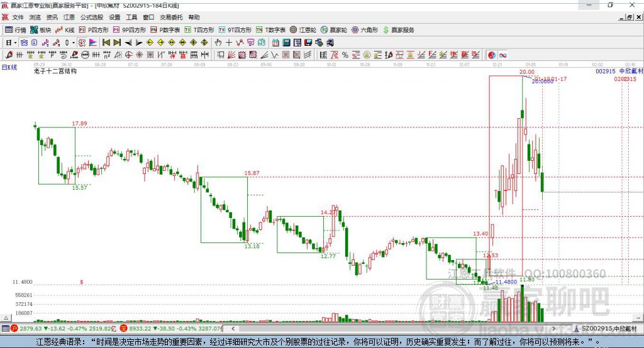
Task: Open the 六角形 hexagon tool
Action: (365, 30)
